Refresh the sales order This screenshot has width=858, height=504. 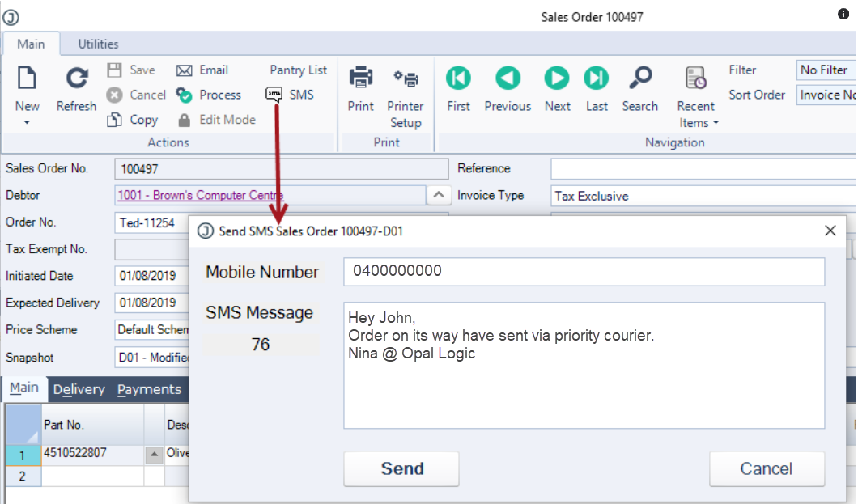point(77,88)
